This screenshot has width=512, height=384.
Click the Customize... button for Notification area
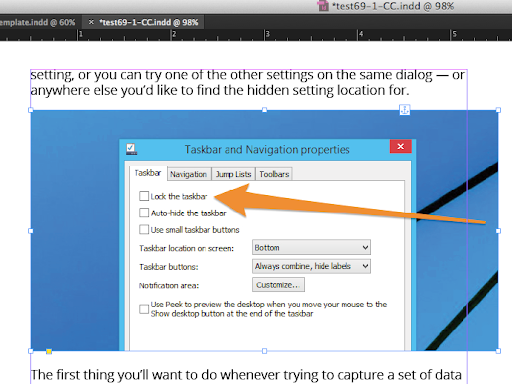coord(278,285)
